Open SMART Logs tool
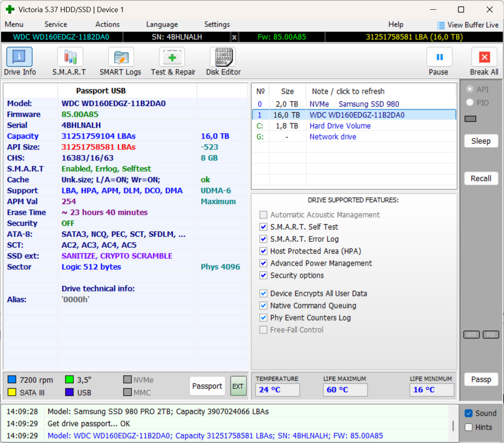The width and height of the screenshot is (504, 443). 121,61
